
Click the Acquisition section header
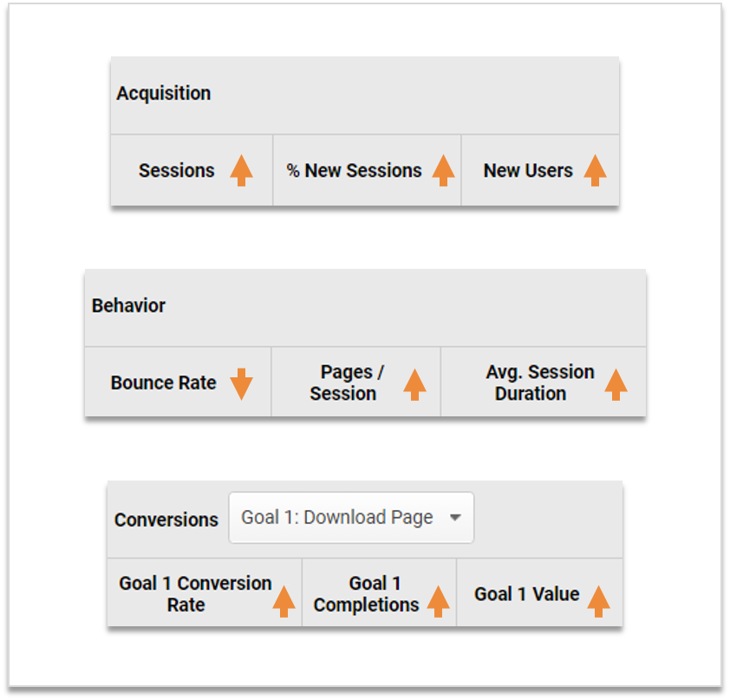(164, 94)
